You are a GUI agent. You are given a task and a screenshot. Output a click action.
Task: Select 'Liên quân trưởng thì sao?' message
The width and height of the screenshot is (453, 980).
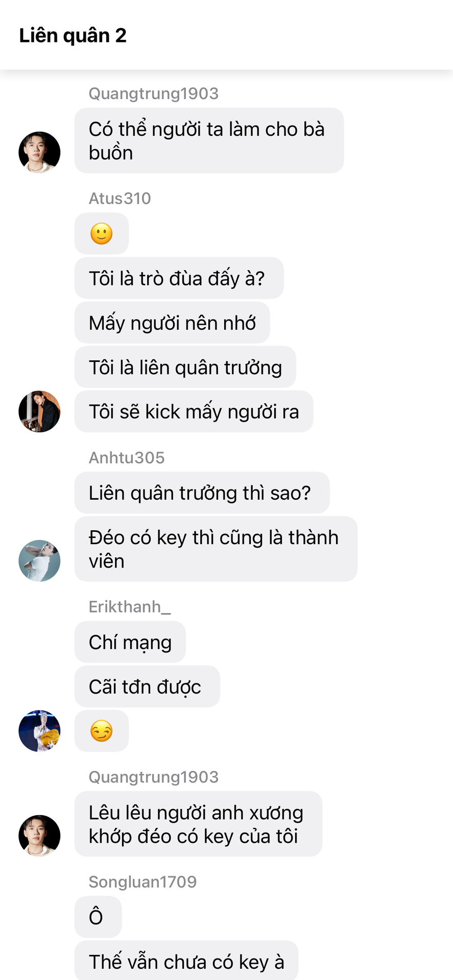(202, 493)
